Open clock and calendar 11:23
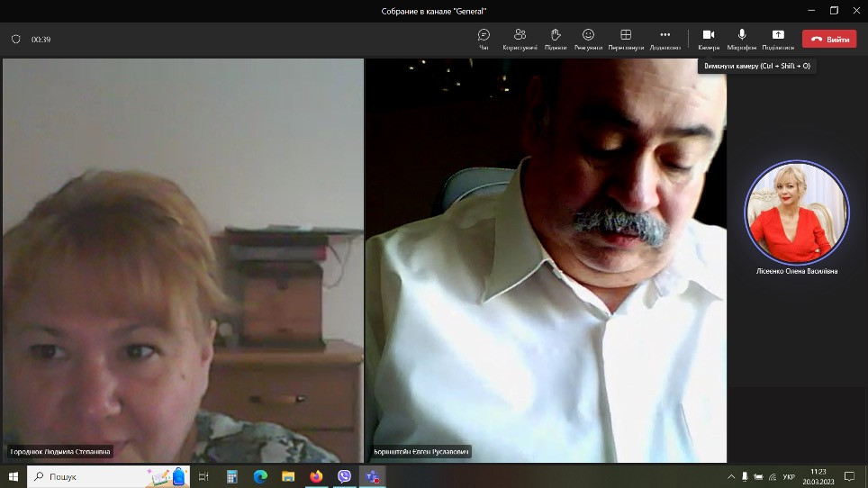The width and height of the screenshot is (868, 488). pyautogui.click(x=818, y=476)
